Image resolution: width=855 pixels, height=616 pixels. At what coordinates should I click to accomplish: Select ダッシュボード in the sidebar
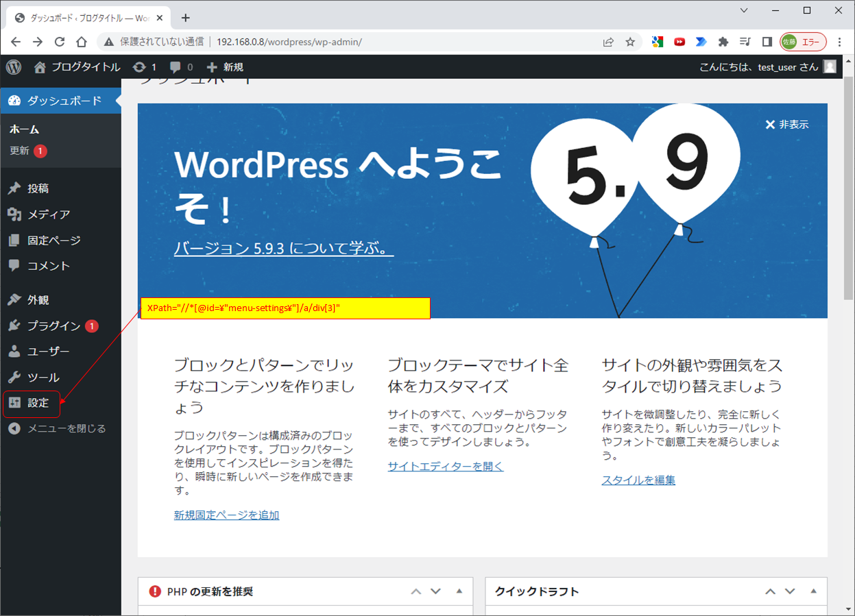point(60,101)
